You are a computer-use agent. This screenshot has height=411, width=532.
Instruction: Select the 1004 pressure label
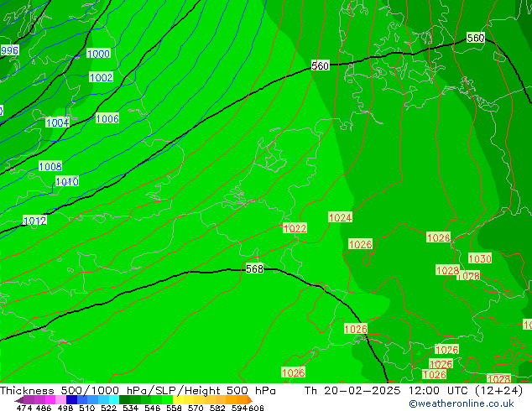tap(57, 122)
